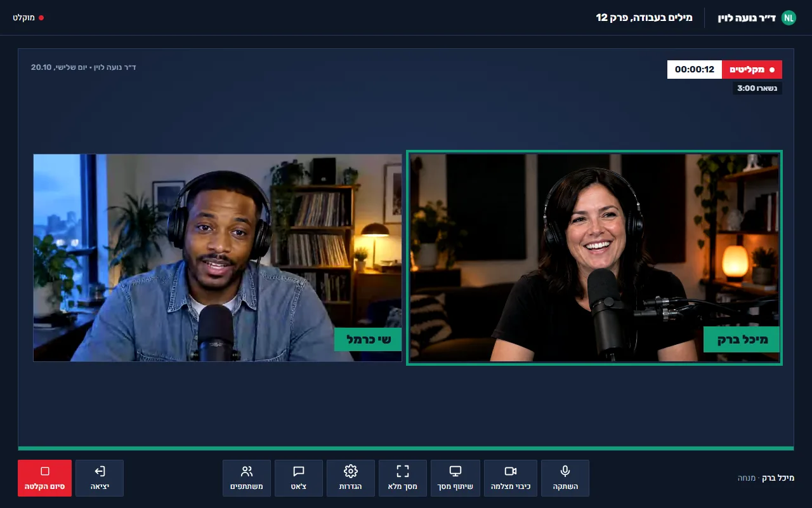Click the ד״ר נועה לוין name in header

pyautogui.click(x=747, y=18)
